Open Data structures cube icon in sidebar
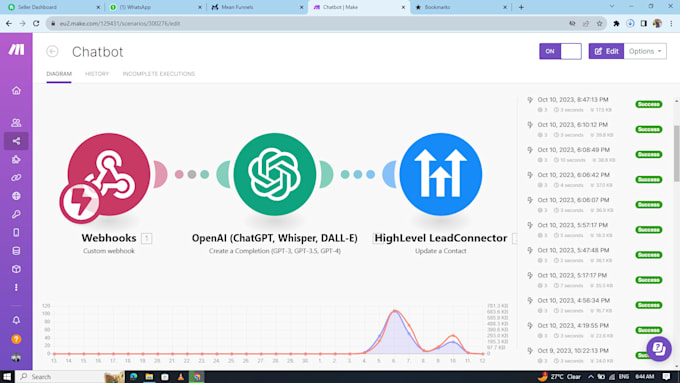The height and width of the screenshot is (383, 680). click(x=16, y=269)
